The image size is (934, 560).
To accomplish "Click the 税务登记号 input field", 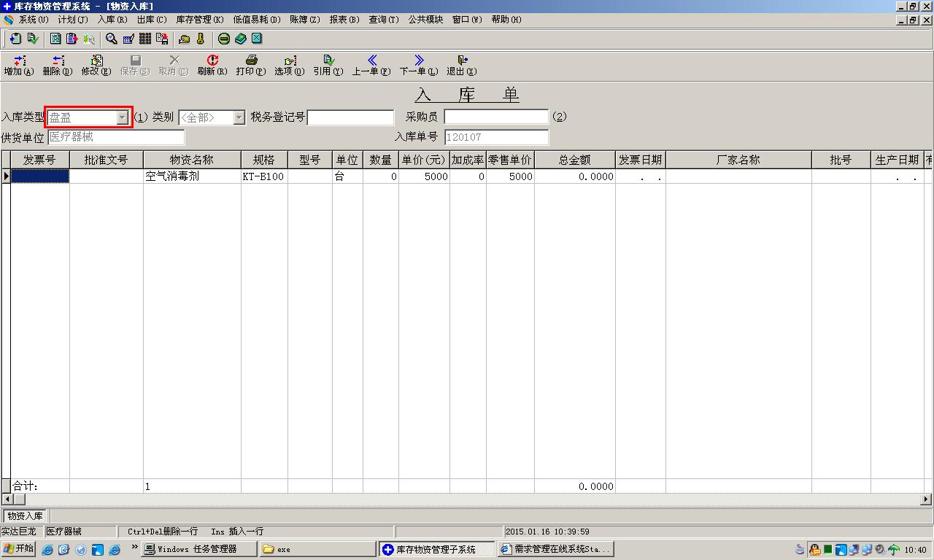I will (x=351, y=117).
